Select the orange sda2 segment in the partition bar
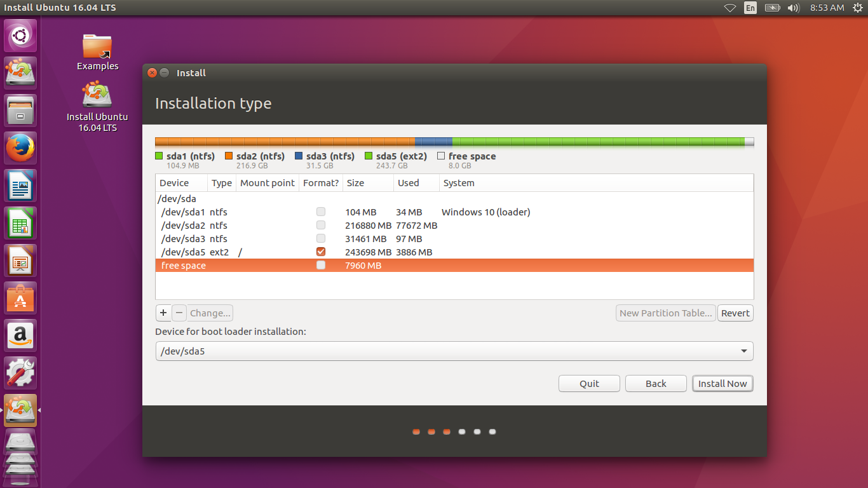This screenshot has width=868, height=488. tap(285, 142)
